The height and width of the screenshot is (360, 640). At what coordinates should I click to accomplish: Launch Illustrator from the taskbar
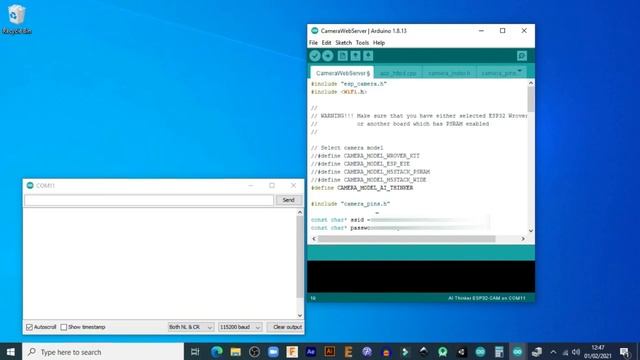tap(329, 352)
